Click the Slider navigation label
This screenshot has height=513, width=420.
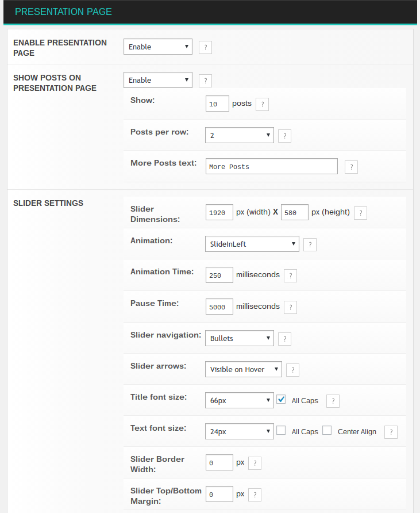(165, 335)
